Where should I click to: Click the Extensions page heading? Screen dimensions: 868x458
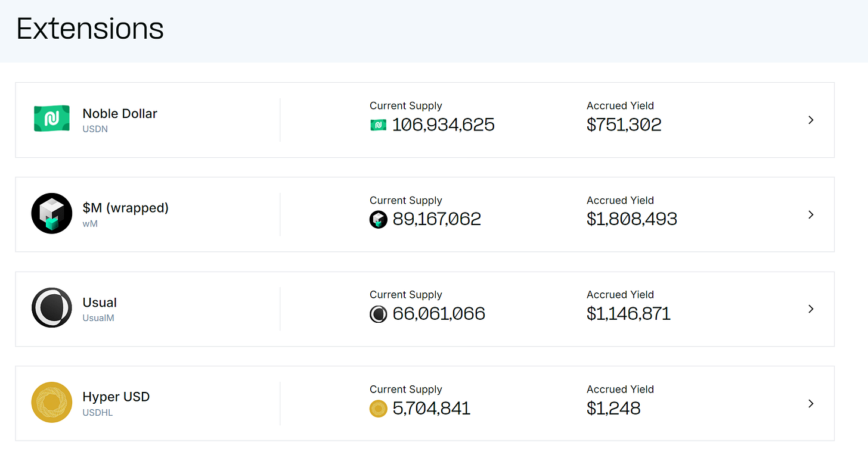coord(90,29)
